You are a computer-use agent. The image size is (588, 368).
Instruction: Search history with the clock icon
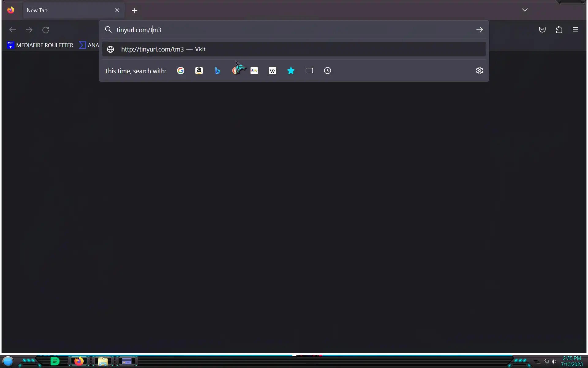click(327, 71)
